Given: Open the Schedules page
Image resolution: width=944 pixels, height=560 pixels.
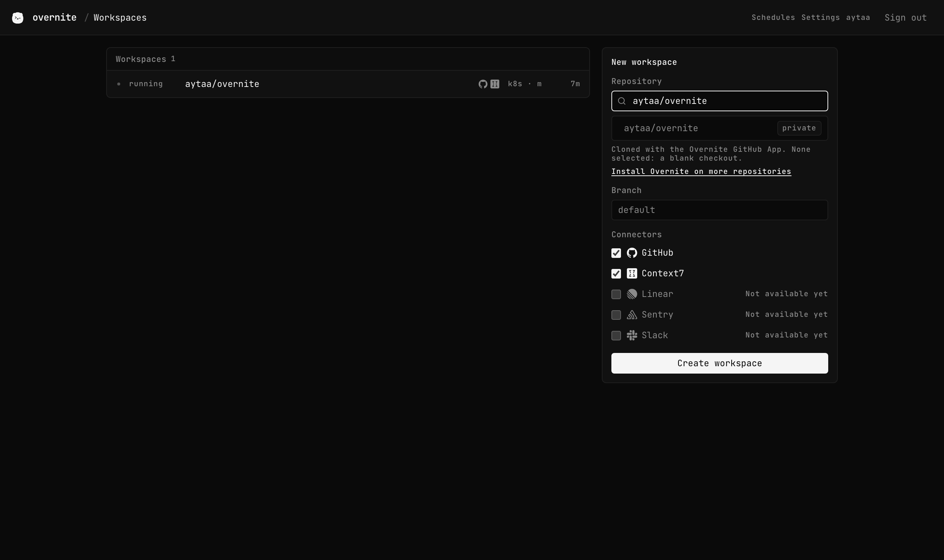Looking at the screenshot, I should pos(773,18).
